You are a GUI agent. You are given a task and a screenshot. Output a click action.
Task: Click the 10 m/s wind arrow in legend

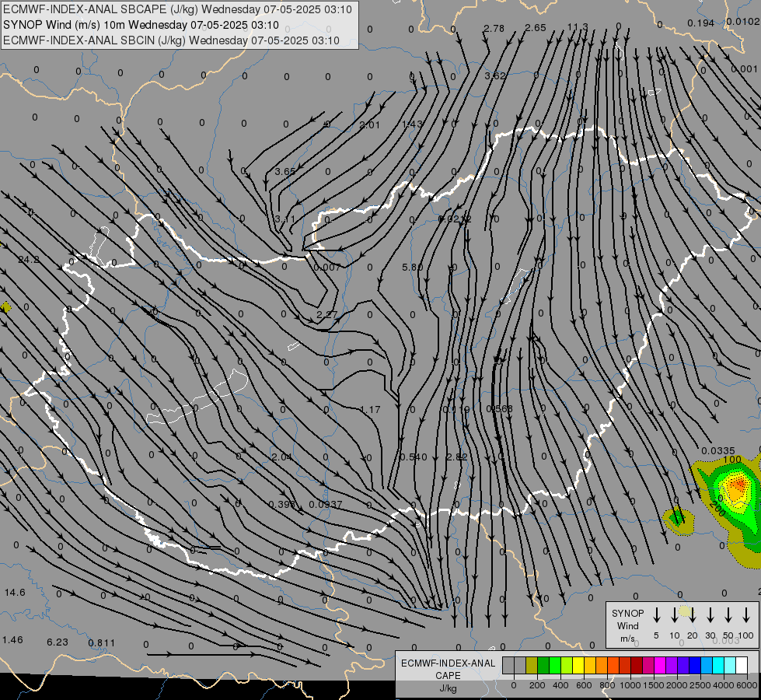[674, 615]
